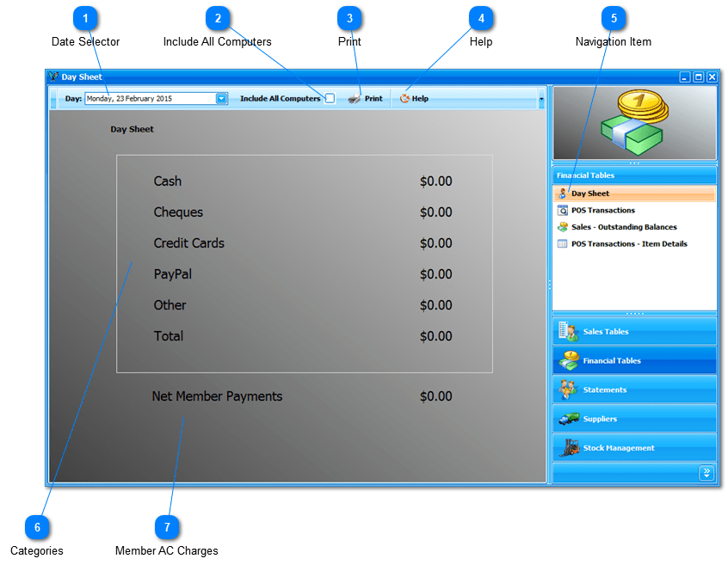728x571 pixels.
Task: Switch to Suppliers group
Action: tap(634, 419)
